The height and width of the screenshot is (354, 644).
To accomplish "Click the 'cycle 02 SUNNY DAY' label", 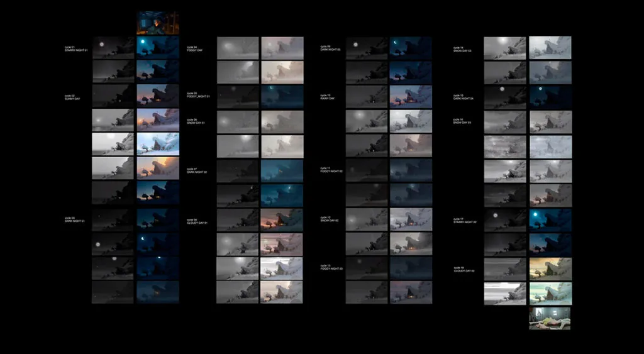I will coord(72,97).
